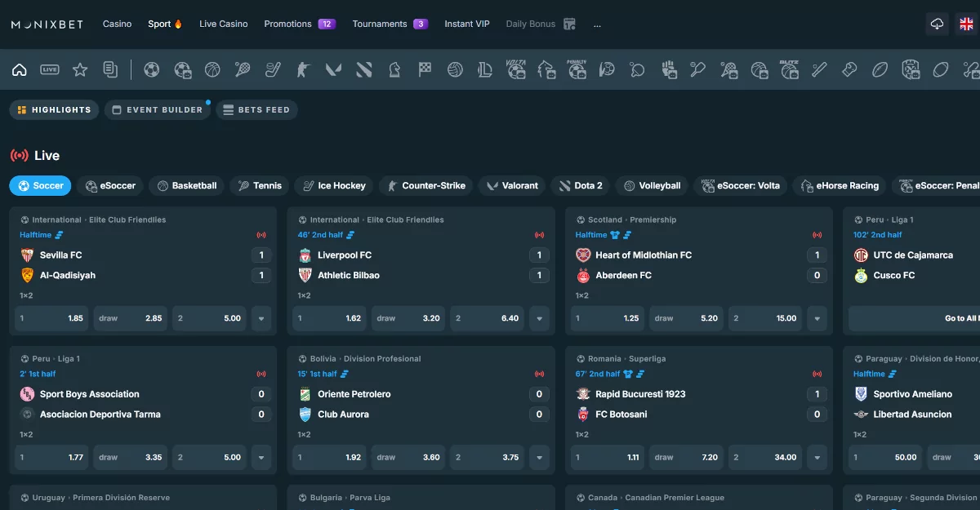Open the Live Casino menu item
980x510 pixels.
[224, 24]
